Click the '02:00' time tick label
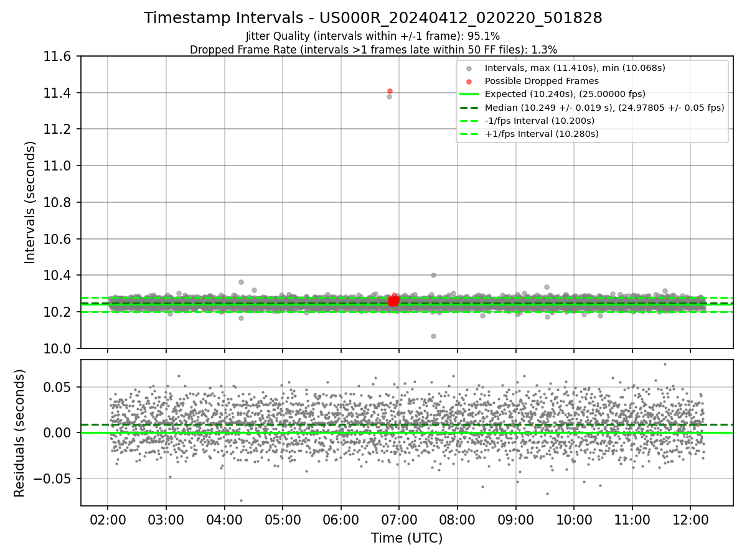Image resolution: width=747 pixels, height=560 pixels. click(x=108, y=520)
